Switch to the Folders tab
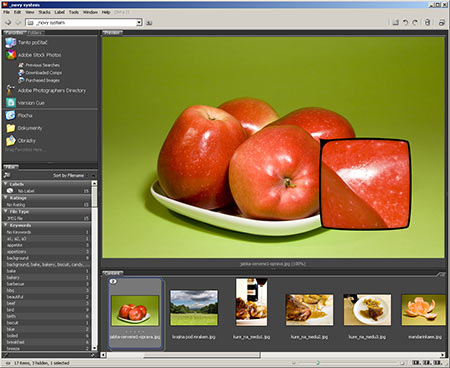450x368 pixels. [x=35, y=33]
